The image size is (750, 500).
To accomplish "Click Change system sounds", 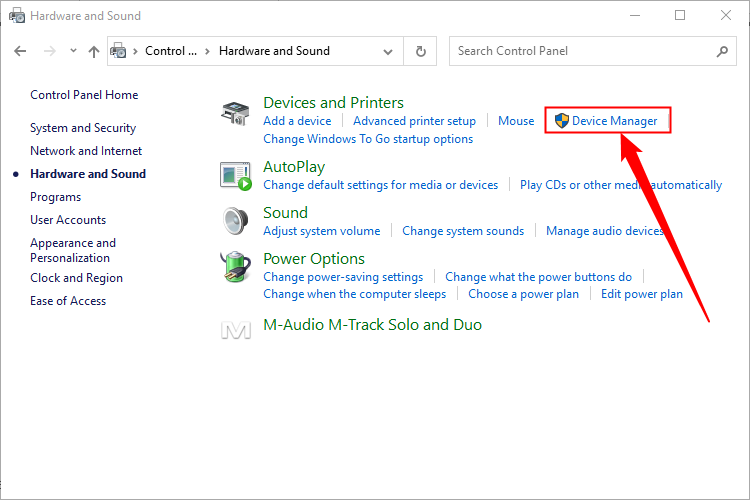I will (x=463, y=231).
